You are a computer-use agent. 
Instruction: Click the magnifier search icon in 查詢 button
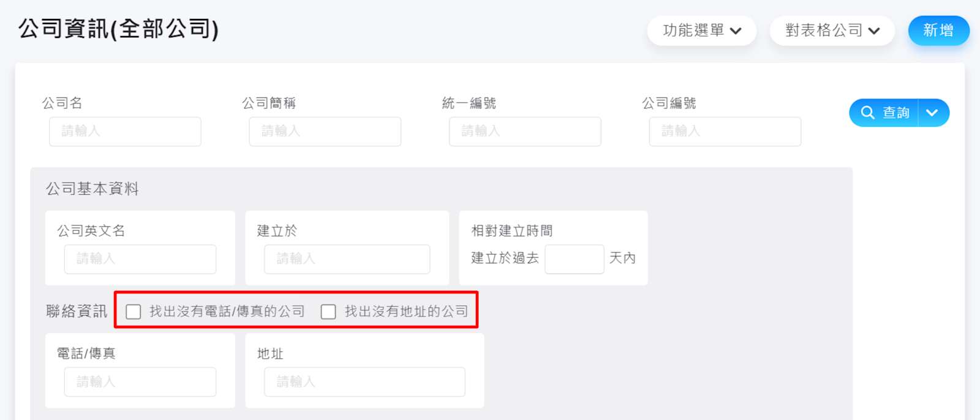[867, 113]
